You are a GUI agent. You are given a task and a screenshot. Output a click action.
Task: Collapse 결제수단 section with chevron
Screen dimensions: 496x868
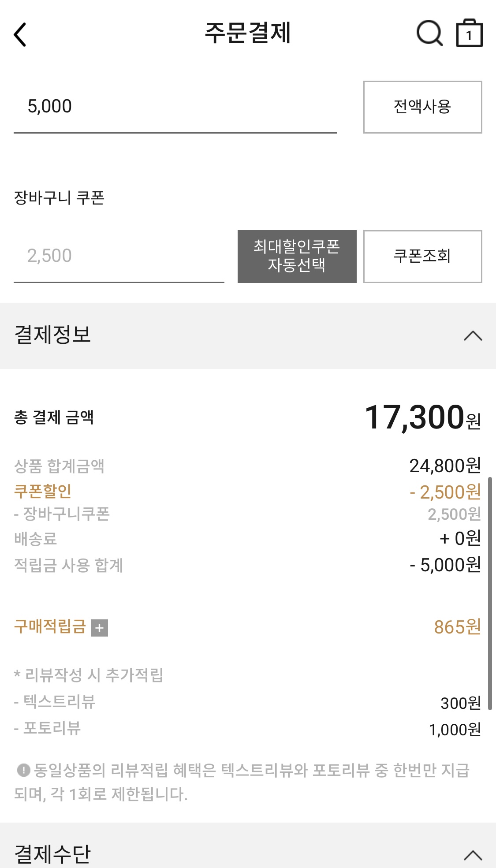[x=473, y=855]
